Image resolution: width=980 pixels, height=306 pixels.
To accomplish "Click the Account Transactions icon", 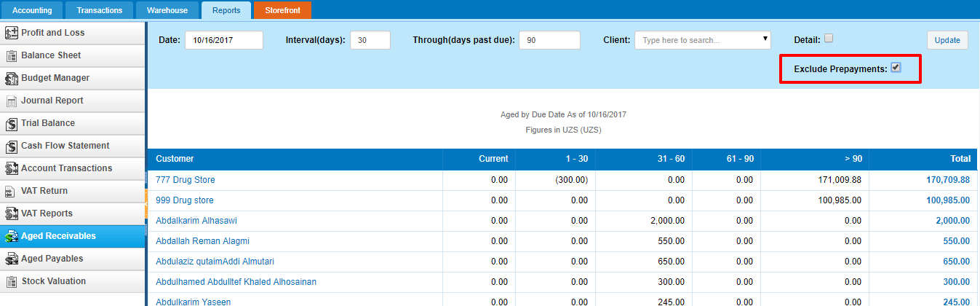I will (12, 168).
